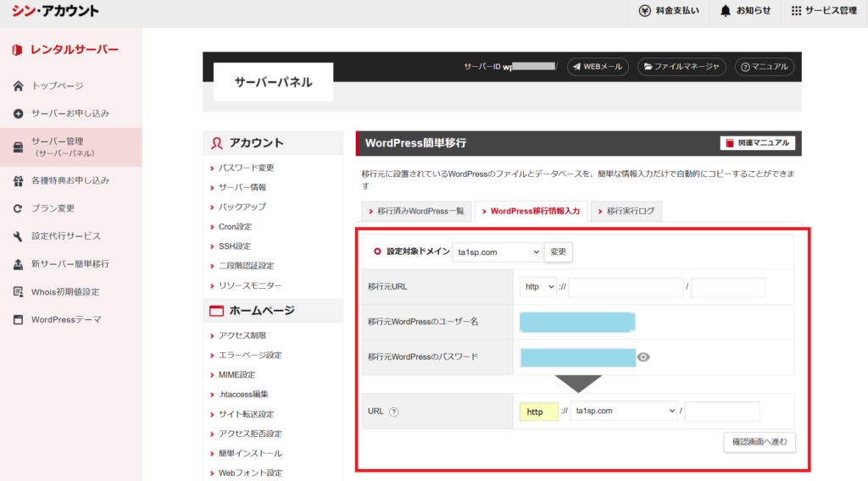Click the yen icon for 料金支払い
The image size is (868, 481).
[646, 11]
